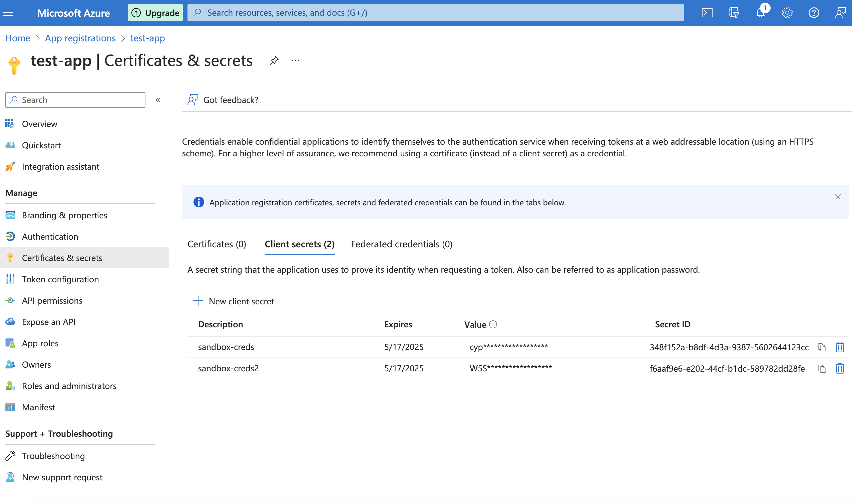Go to App registrations breadcrumb
The height and width of the screenshot is (504, 852).
[80, 38]
